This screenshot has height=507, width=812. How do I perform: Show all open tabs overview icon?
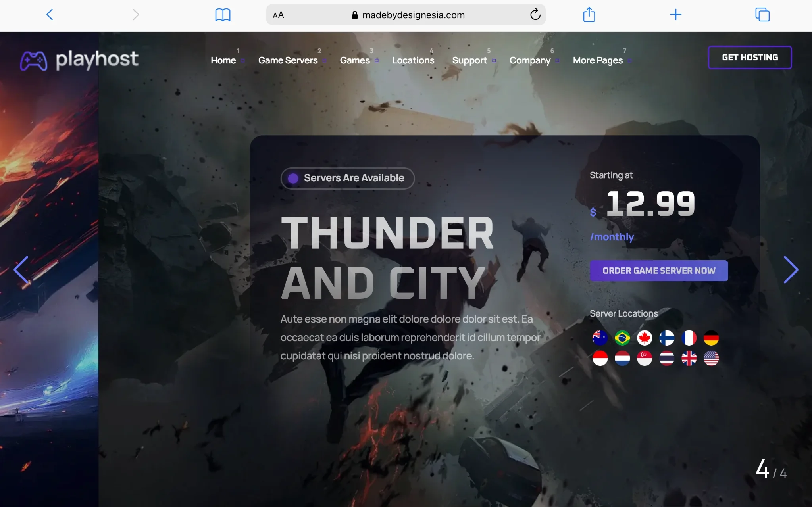point(762,15)
